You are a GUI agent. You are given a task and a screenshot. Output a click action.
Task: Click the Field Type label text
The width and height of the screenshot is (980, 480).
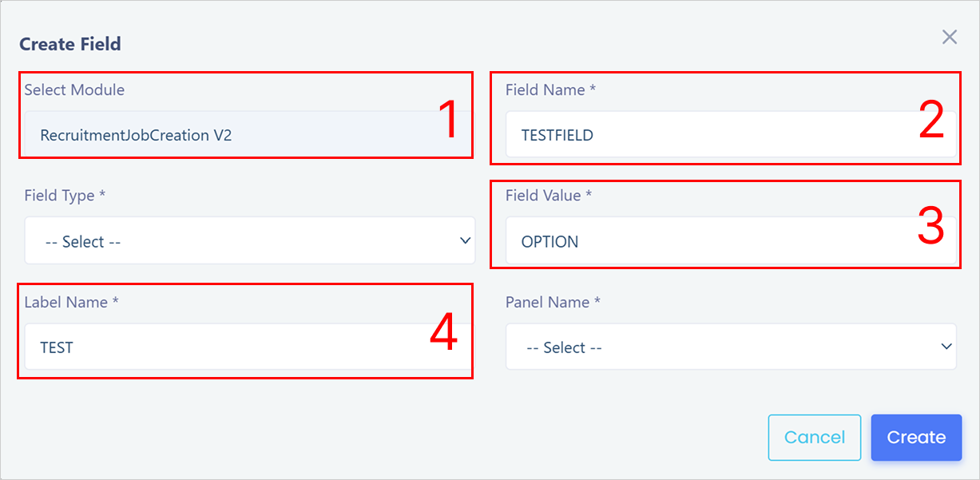point(65,196)
